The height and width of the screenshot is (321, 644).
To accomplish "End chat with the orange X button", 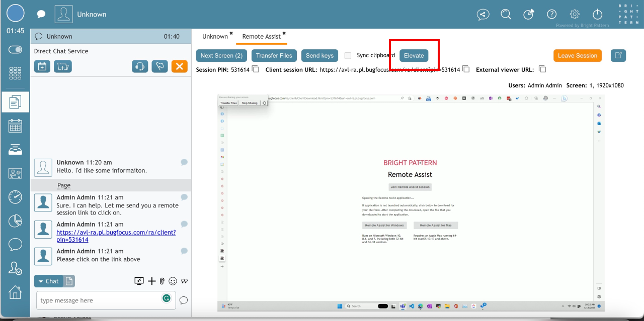I will tap(179, 66).
